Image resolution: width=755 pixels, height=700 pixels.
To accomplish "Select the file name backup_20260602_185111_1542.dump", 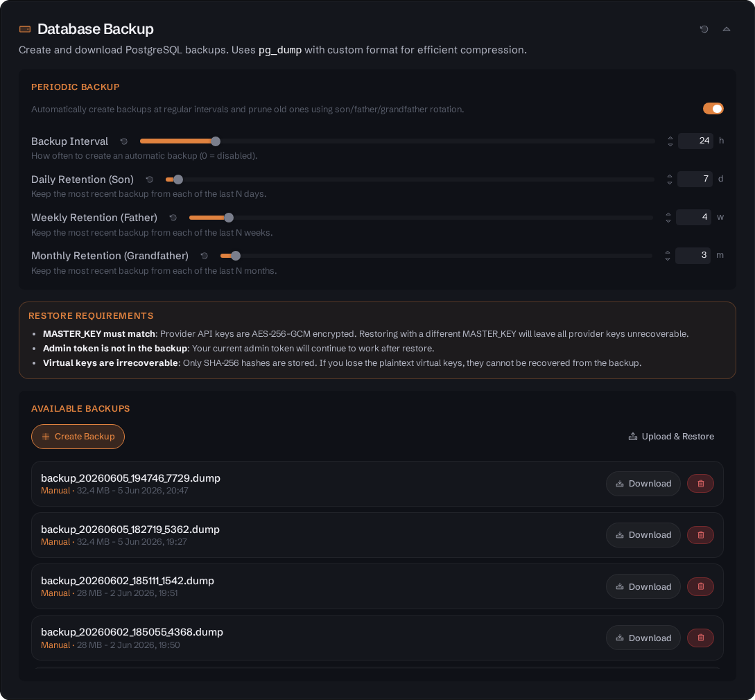I will coord(128,581).
